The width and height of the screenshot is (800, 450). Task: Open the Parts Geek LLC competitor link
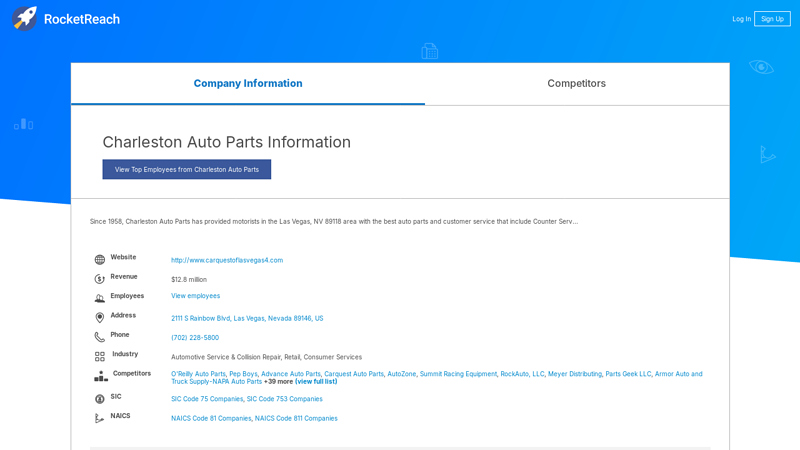[x=628, y=374]
